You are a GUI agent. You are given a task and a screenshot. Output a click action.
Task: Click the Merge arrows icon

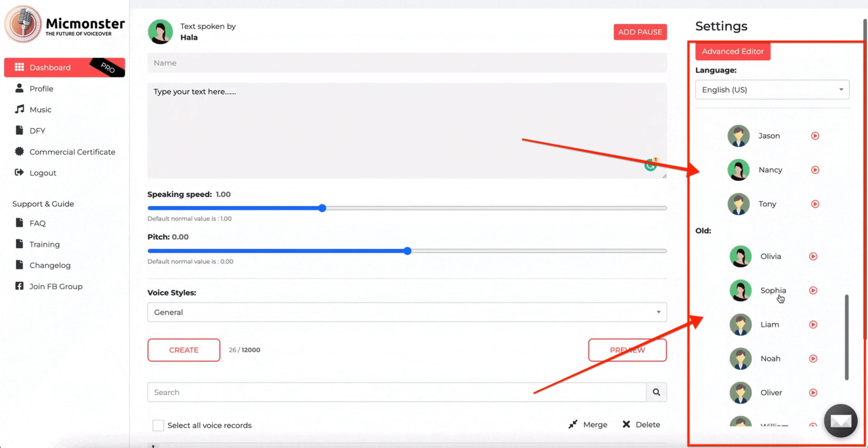(x=573, y=424)
